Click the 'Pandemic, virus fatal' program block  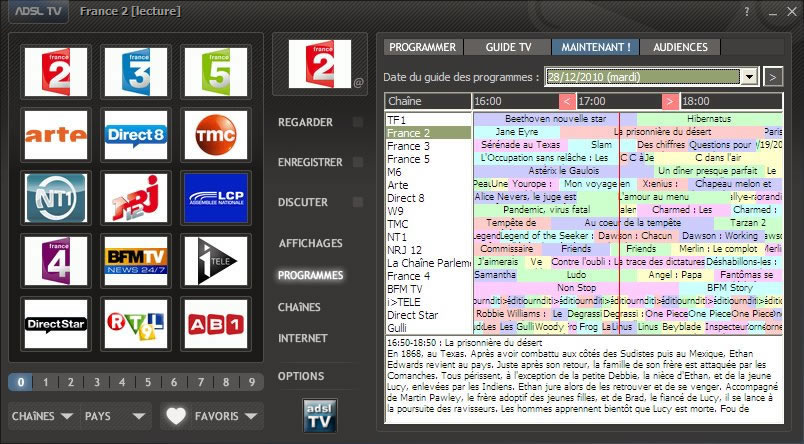547,210
